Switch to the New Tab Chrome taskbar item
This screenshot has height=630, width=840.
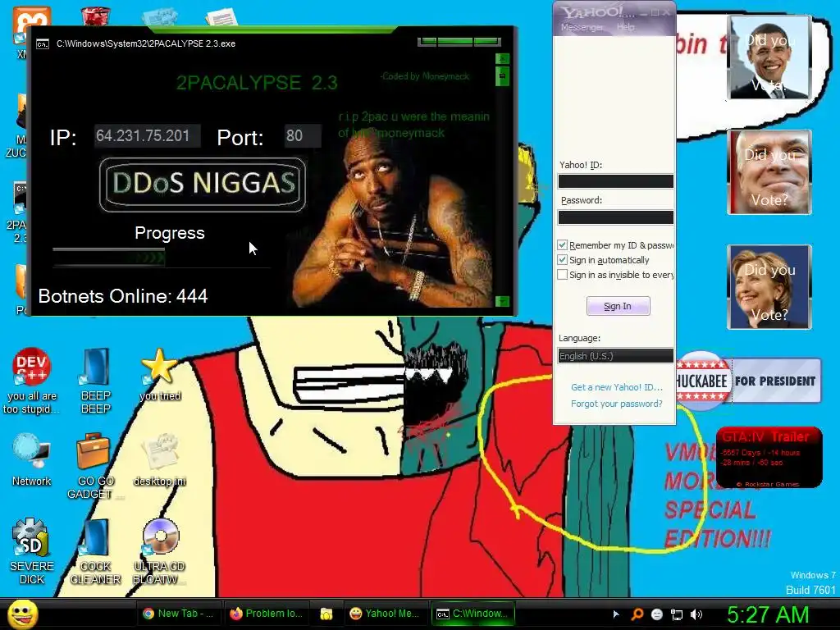[x=178, y=614]
